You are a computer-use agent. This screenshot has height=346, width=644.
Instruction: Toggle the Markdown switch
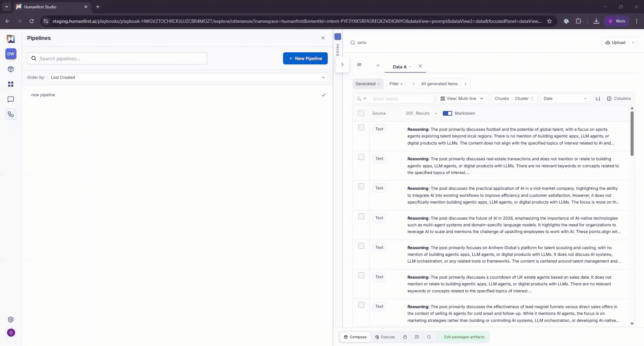[447, 113]
